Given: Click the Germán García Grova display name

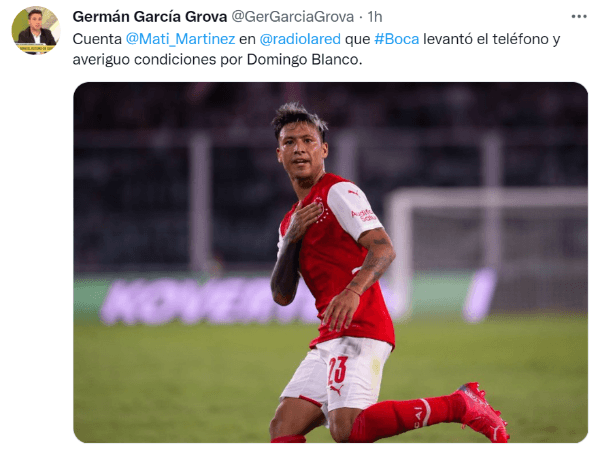Looking at the screenshot, I should 150,16.
